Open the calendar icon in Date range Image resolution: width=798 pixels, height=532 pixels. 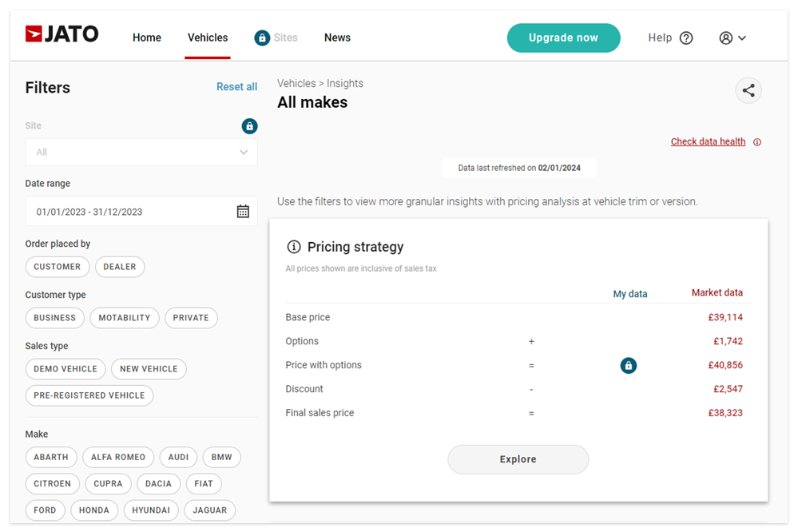243,212
